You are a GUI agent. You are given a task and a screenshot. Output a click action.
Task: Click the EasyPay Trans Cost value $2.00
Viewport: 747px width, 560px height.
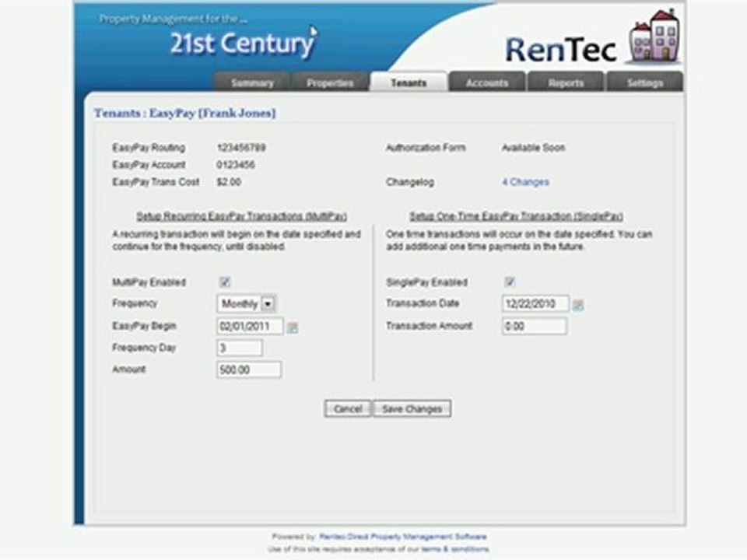click(x=229, y=182)
